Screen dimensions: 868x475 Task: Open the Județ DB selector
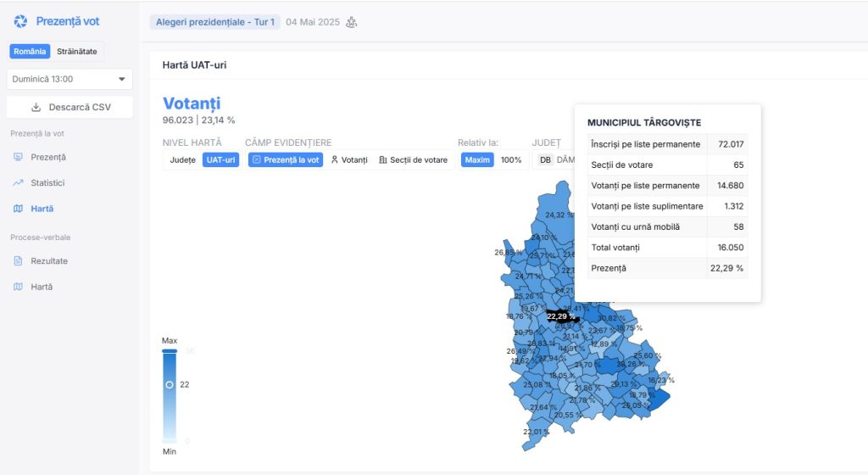[x=552, y=159]
